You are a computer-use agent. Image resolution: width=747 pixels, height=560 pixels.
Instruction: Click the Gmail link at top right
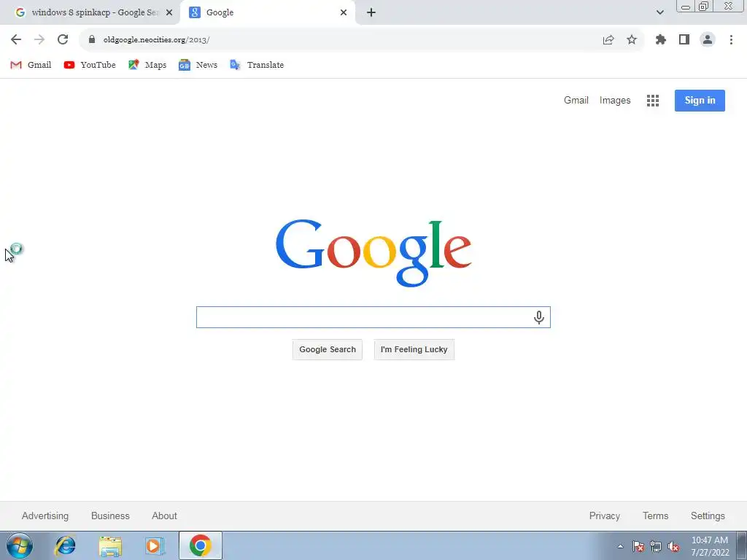click(x=576, y=100)
